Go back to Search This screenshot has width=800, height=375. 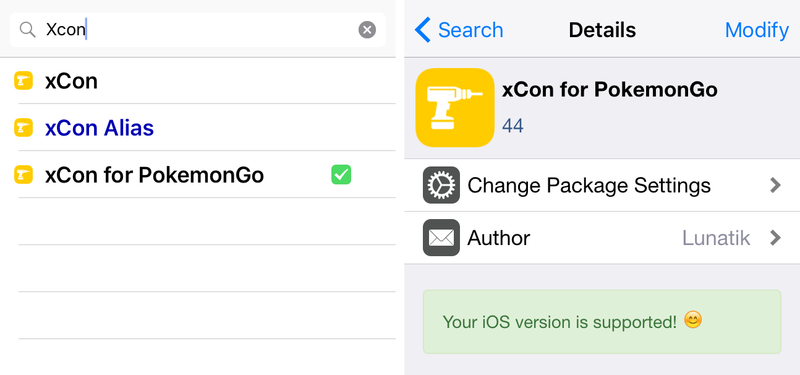[x=459, y=30]
